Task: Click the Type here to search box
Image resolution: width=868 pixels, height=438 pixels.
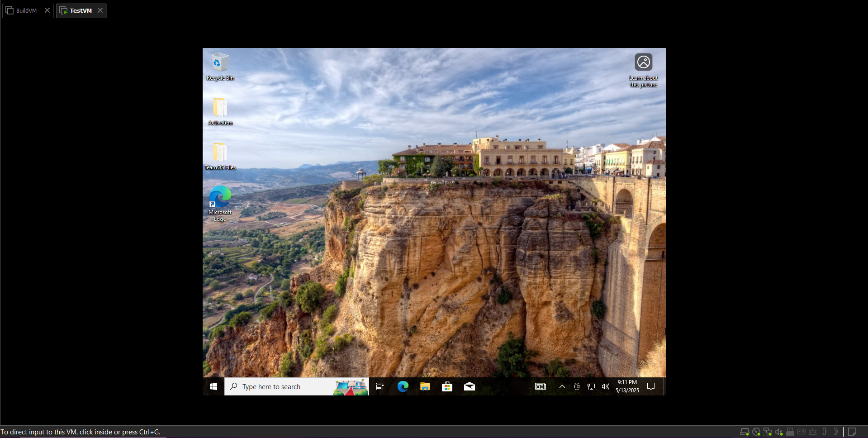Action: [297, 386]
